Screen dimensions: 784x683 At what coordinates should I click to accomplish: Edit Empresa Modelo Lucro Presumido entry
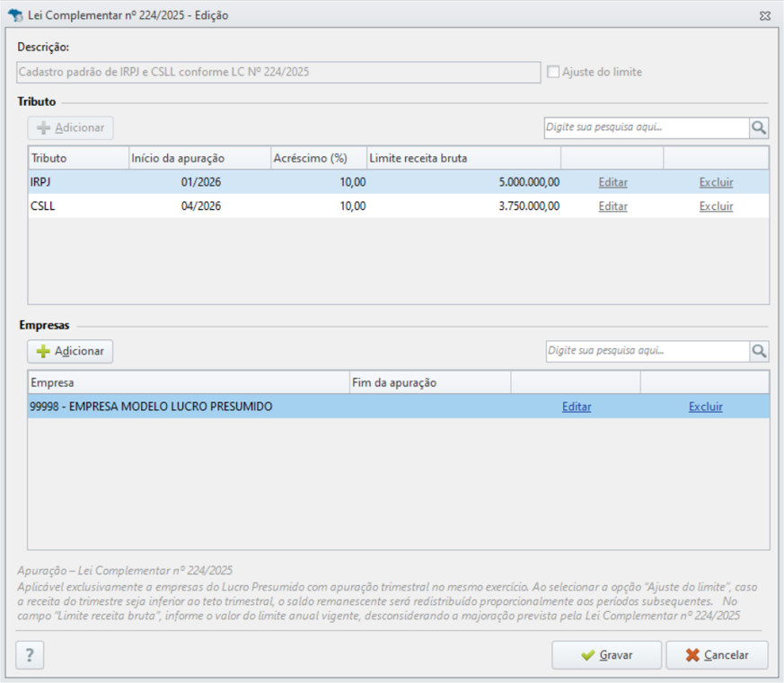[577, 407]
